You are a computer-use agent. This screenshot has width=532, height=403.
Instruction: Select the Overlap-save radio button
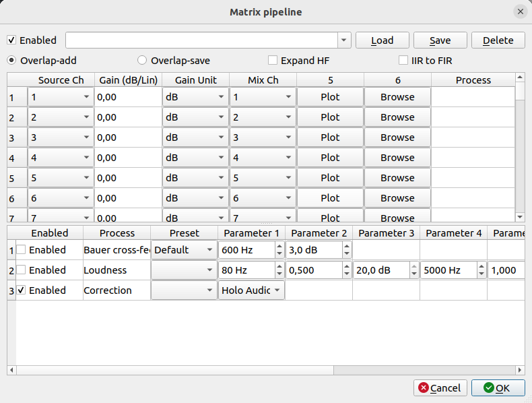(x=142, y=61)
